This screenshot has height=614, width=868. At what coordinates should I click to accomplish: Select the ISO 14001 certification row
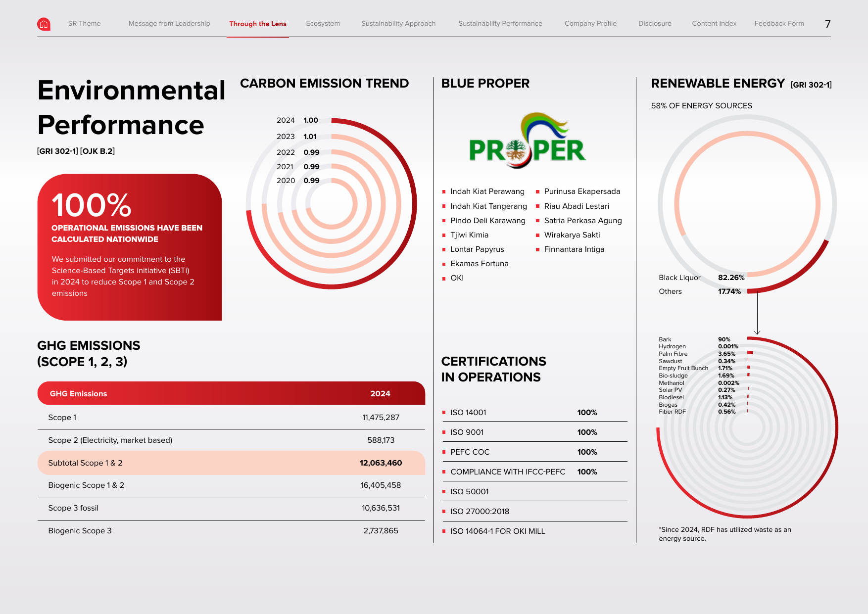coord(534,413)
